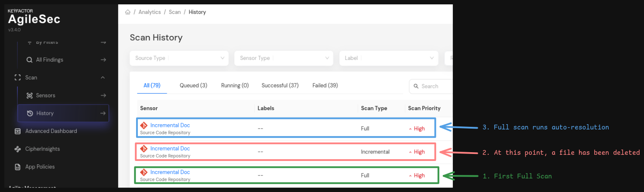This screenshot has width=644, height=192.
Task: Open the Label filter dropdown
Action: tap(388, 58)
